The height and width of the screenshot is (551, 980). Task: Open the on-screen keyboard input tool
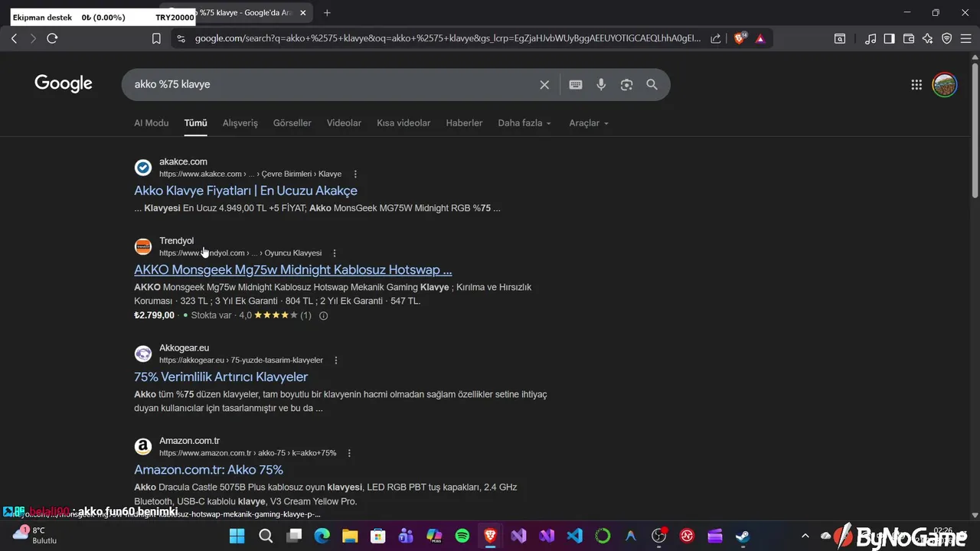[x=576, y=85]
